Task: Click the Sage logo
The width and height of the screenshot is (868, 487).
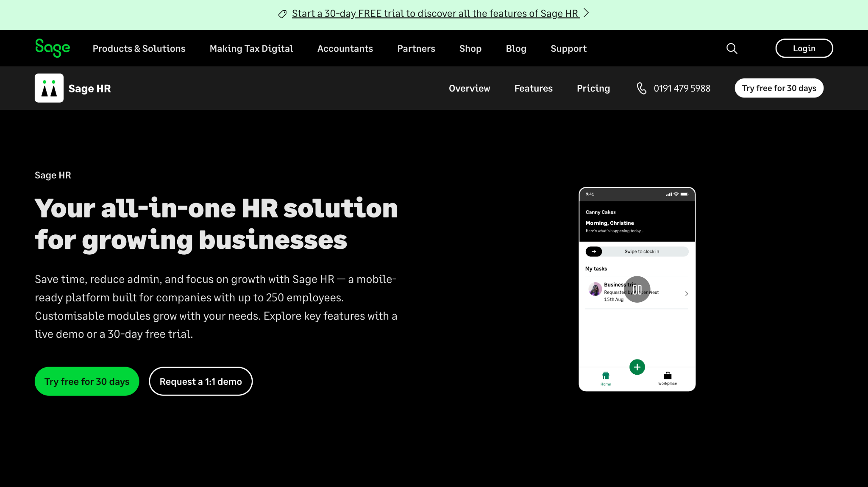Action: click(x=52, y=48)
